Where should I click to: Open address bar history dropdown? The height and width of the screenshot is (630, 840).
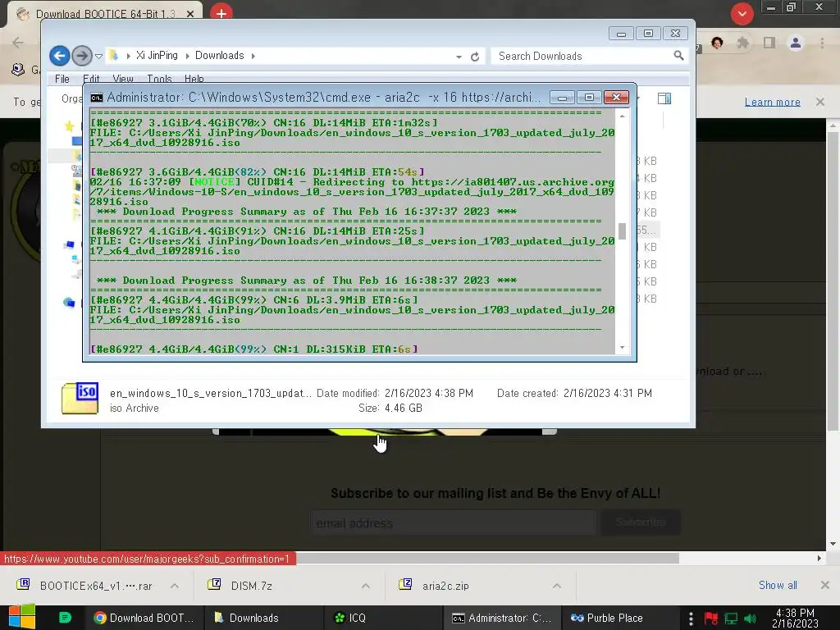tap(459, 57)
